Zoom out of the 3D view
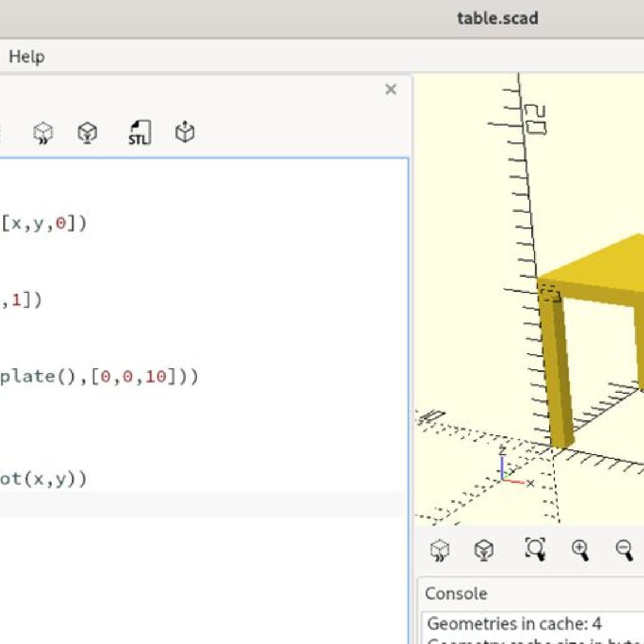 pos(624,550)
